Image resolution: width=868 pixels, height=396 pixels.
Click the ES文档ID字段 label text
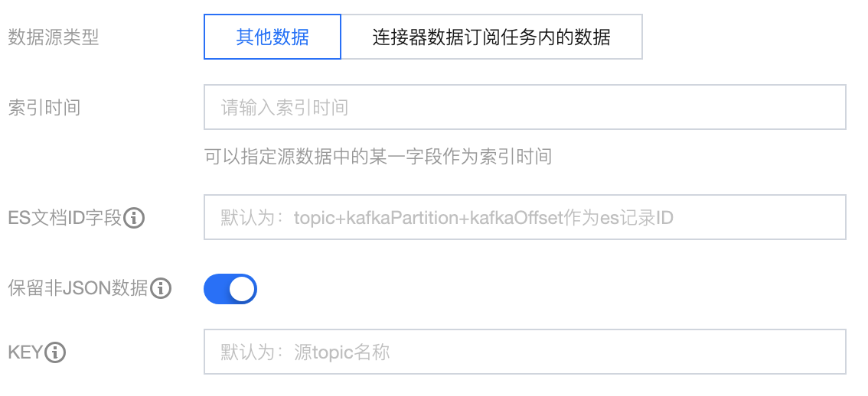click(x=65, y=219)
